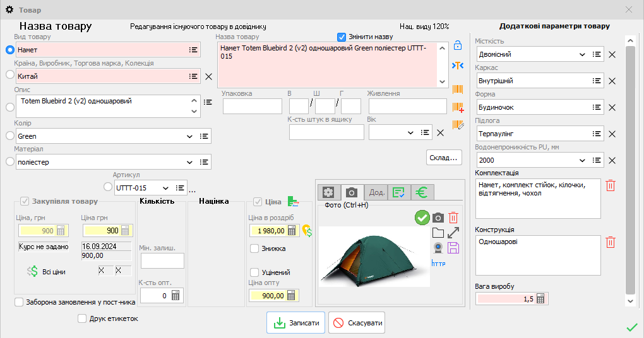Uncheck the Змінити назву checkbox
This screenshot has height=338, width=644.
[x=342, y=37]
